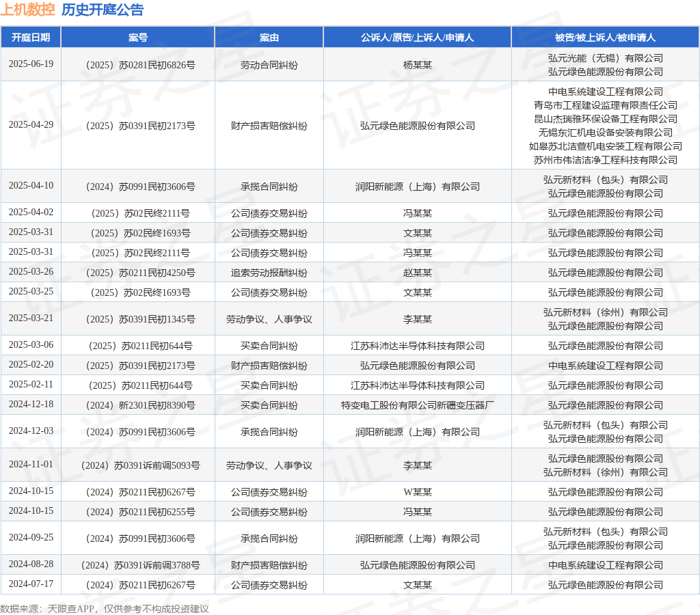Click case number 苏0211民初4250号
Image resolution: width=700 pixels, height=615 pixels.
coord(141,273)
